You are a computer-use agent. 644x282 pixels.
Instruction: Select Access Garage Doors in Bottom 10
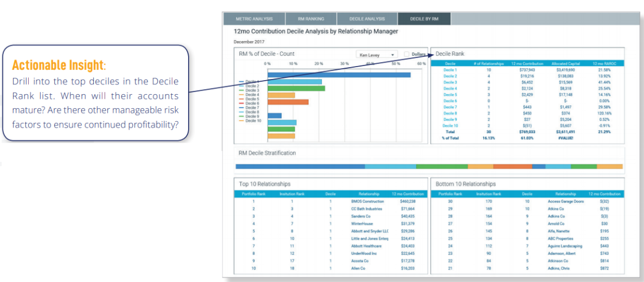[x=565, y=201]
